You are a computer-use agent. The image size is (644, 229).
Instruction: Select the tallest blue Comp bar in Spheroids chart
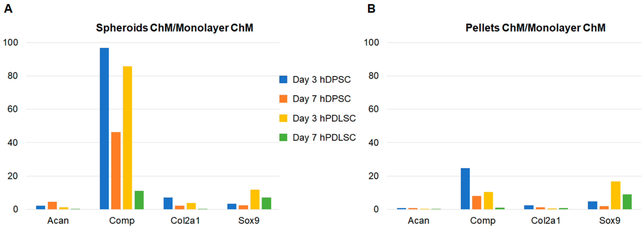104,128
